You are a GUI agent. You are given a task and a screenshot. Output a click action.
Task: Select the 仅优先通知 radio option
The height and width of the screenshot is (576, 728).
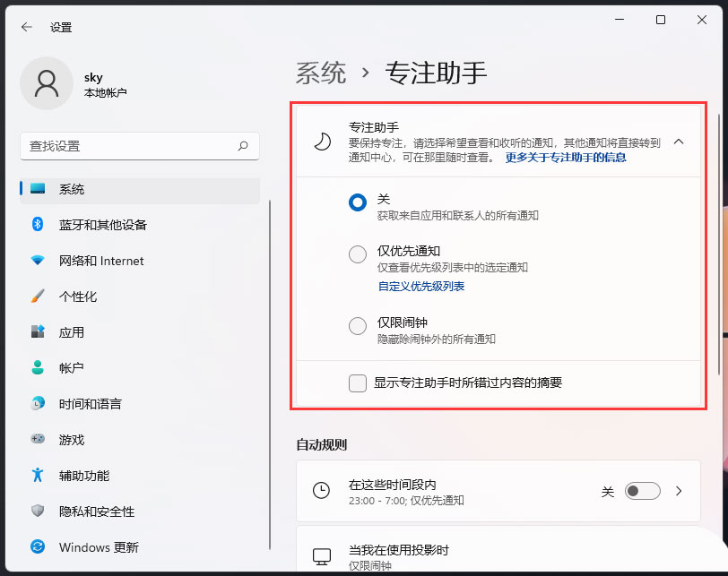(358, 254)
